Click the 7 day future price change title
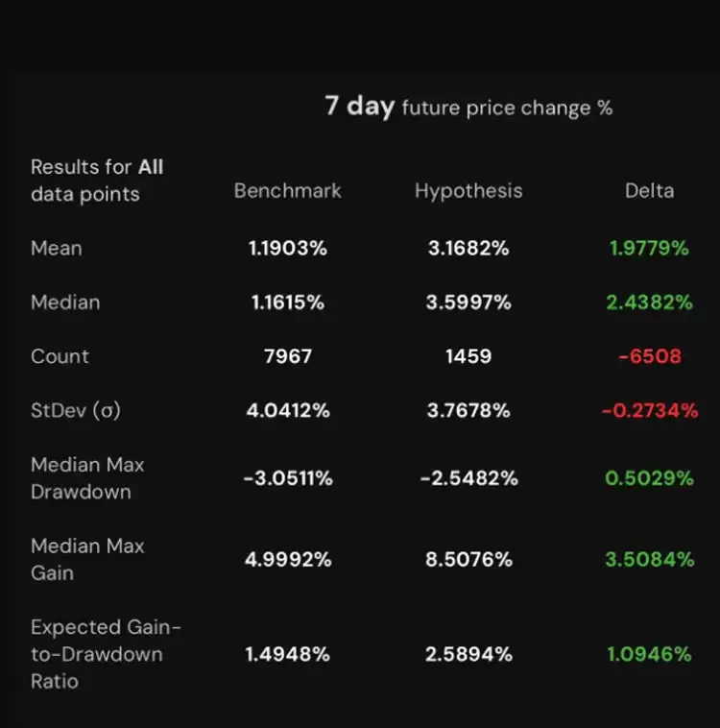720x728 pixels. click(x=468, y=107)
